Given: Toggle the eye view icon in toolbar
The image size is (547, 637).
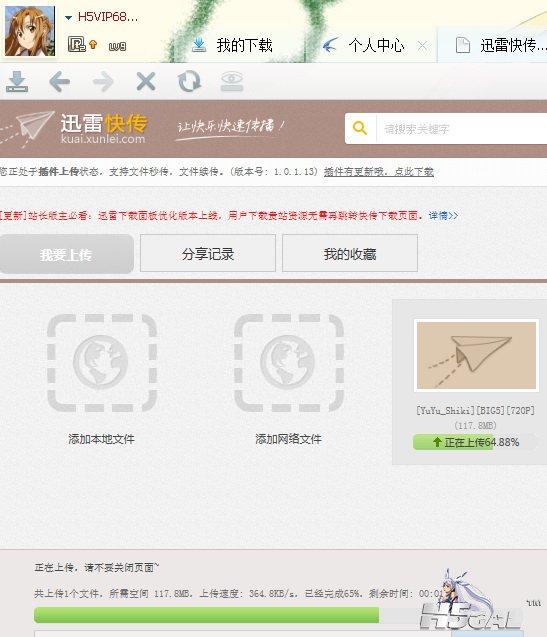Looking at the screenshot, I should point(232,81).
